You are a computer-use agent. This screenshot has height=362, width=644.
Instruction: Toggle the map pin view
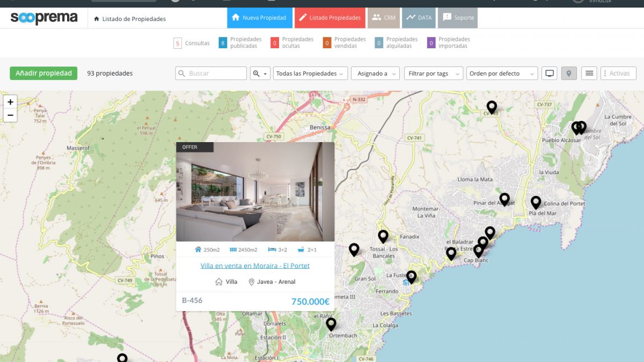(569, 73)
